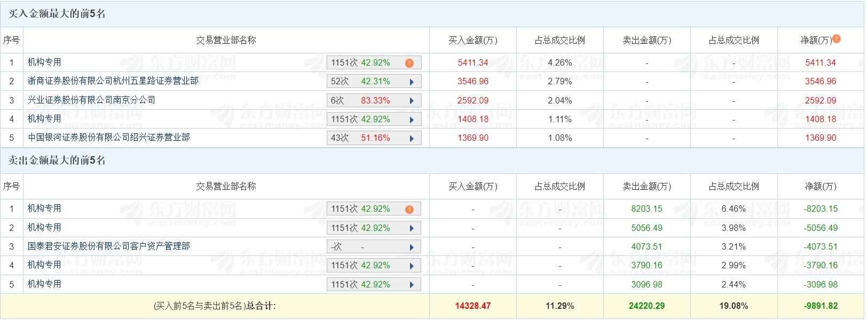Click buy amount 3546.96 in the 买入金额 column
Viewport: 868px width, 320px height.
pyautogui.click(x=473, y=82)
